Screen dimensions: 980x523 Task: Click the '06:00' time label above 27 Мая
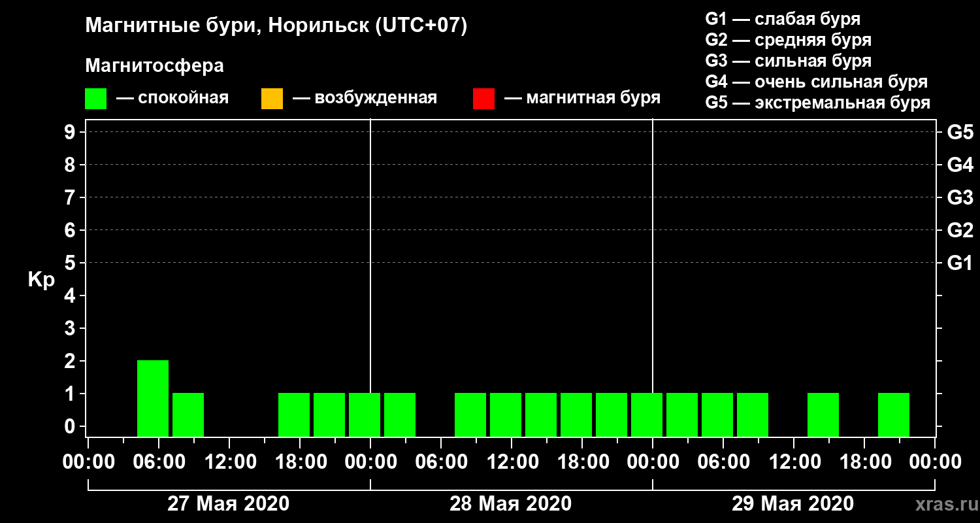click(x=158, y=462)
